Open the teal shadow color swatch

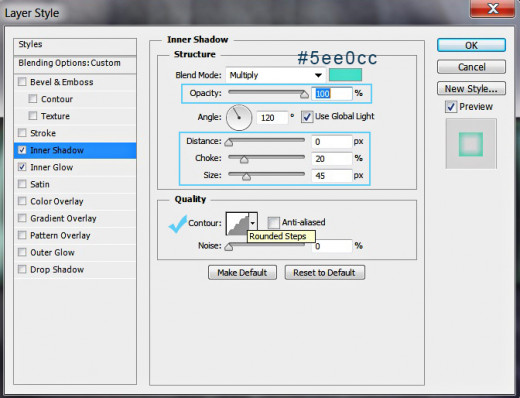345,75
